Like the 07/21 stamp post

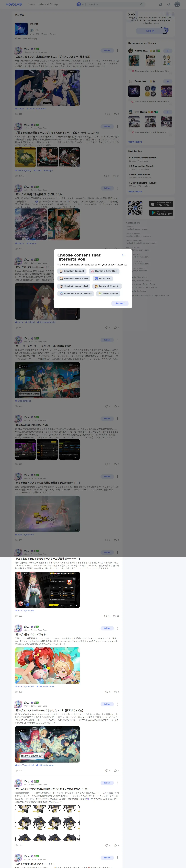116,845
